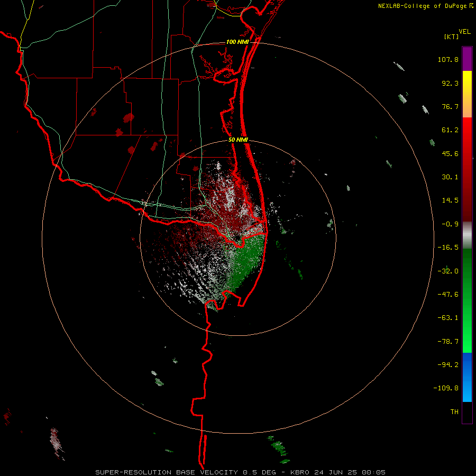Screen dimensions: 476x476
Task: Click the TH legend label
Action: [454, 411]
